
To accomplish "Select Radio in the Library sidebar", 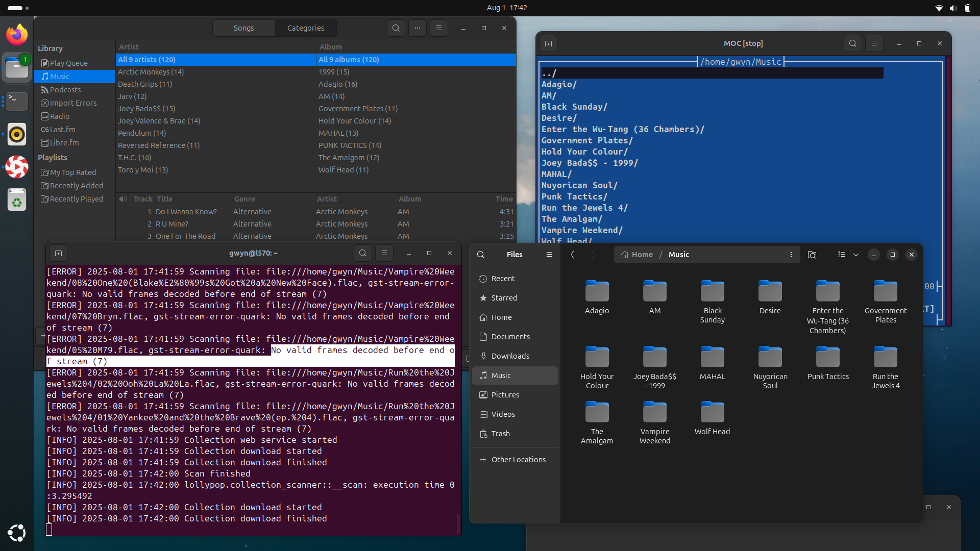I will point(75,116).
